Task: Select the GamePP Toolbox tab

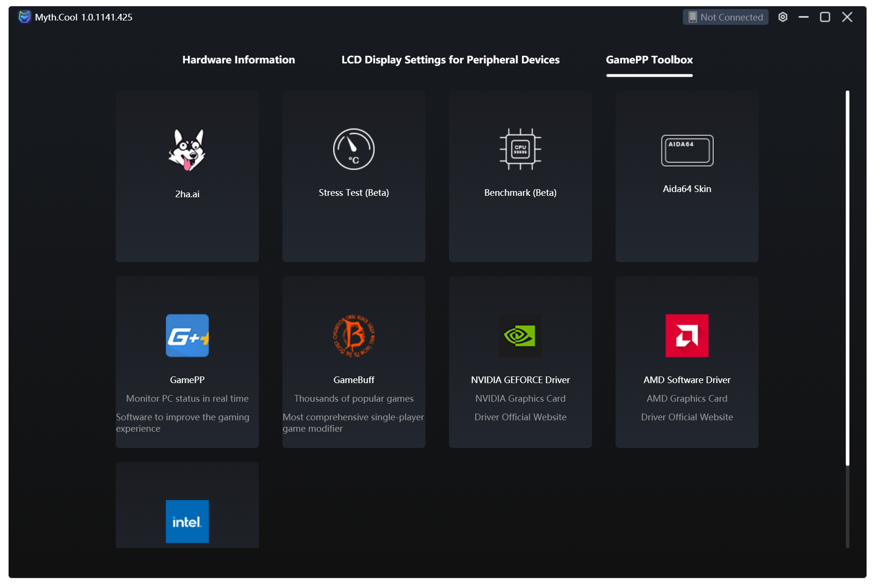Action: tap(649, 59)
